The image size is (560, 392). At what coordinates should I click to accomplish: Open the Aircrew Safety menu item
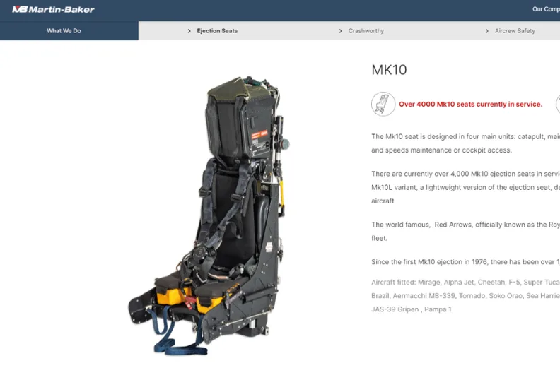click(515, 31)
